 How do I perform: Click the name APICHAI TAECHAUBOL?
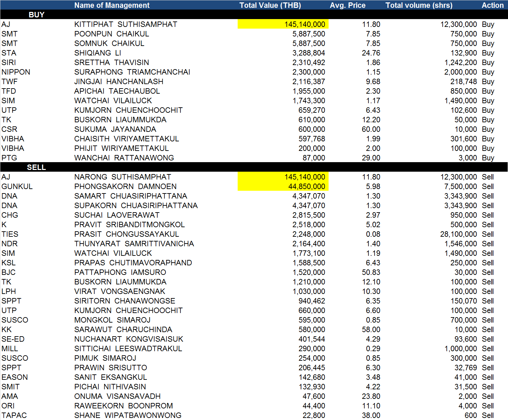click(117, 91)
